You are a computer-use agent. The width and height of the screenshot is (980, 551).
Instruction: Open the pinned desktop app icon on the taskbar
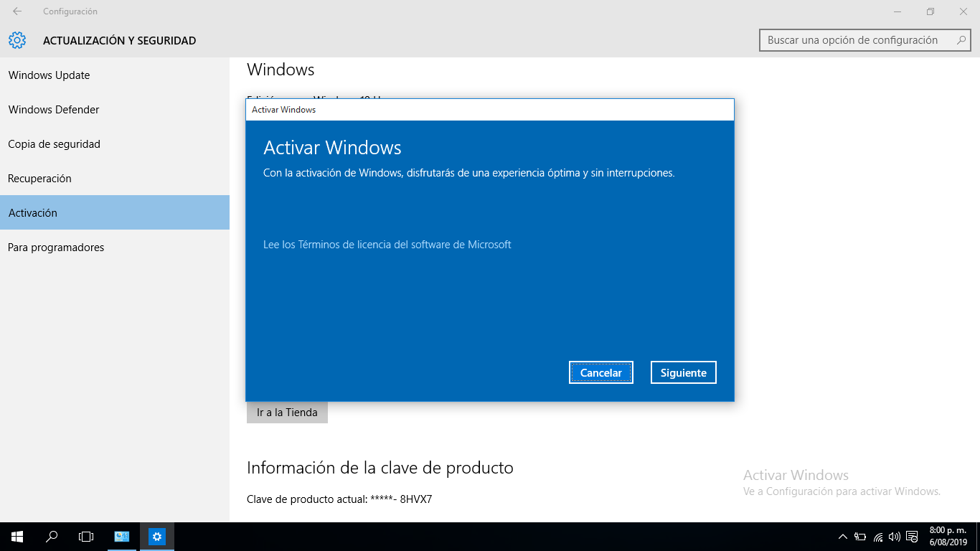[122, 537]
